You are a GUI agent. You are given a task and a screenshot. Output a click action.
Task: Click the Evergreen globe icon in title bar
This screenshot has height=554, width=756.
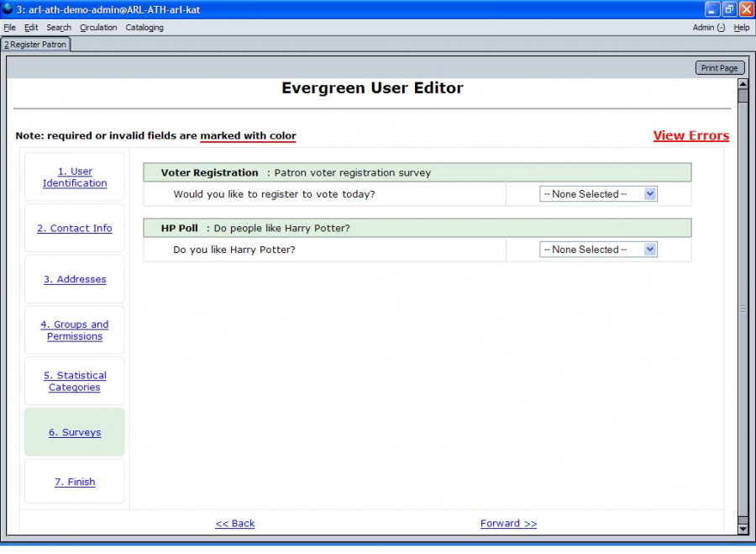(8, 9)
